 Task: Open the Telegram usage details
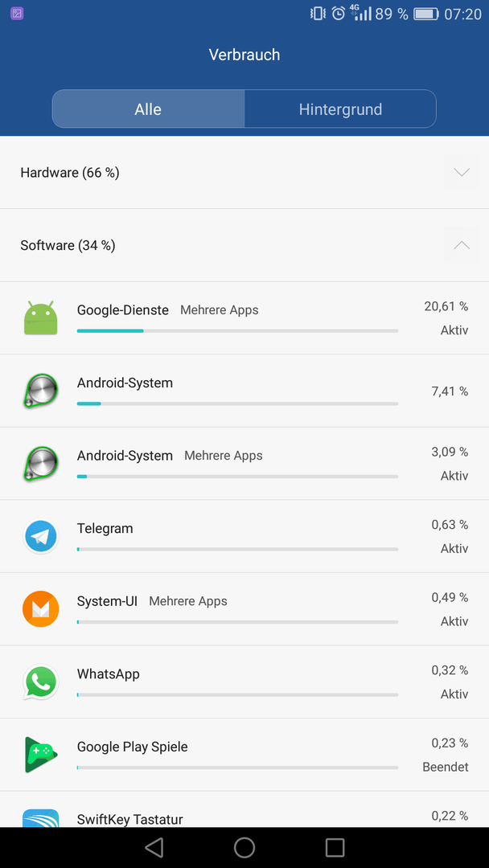[x=244, y=536]
